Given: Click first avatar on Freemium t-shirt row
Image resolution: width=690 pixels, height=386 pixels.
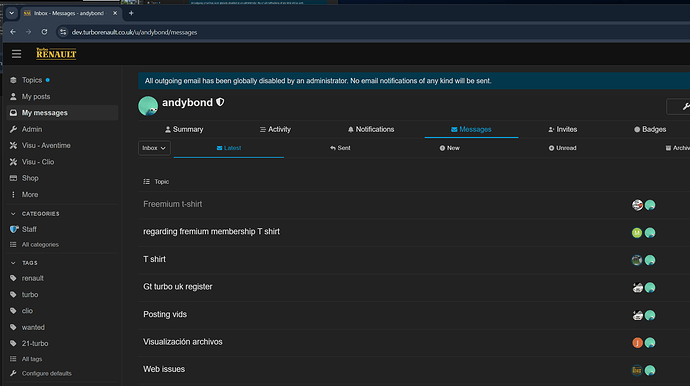Looking at the screenshot, I should 637,205.
